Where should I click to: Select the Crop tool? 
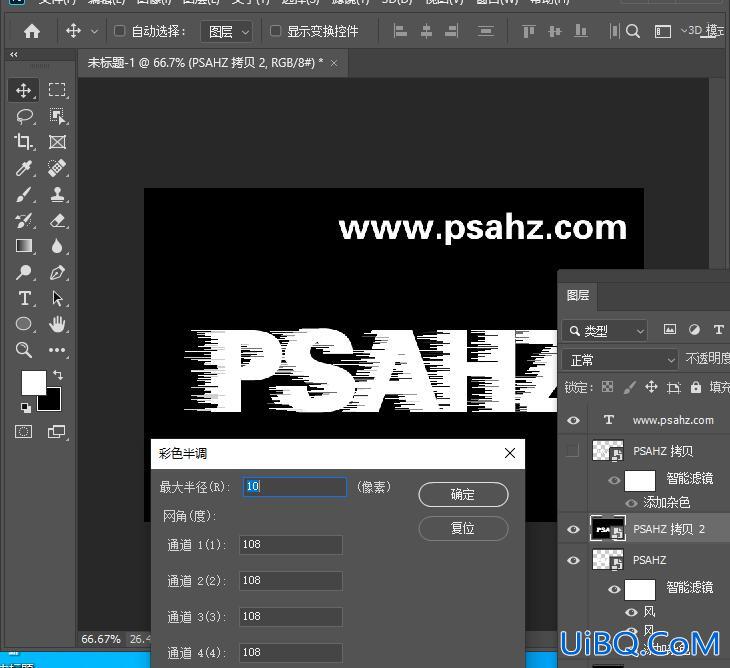pos(23,142)
